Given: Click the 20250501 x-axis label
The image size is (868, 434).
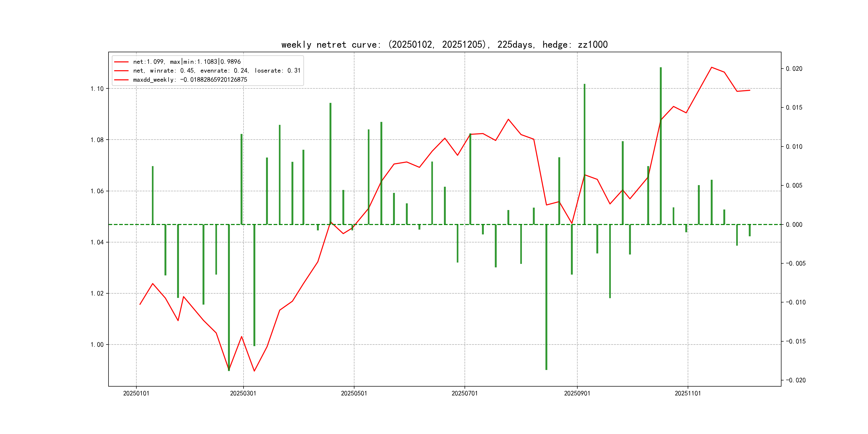Looking at the screenshot, I should coord(354,393).
